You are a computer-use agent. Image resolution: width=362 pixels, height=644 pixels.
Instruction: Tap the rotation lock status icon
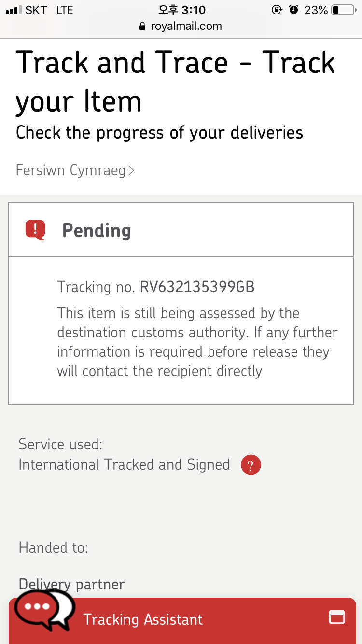[277, 10]
